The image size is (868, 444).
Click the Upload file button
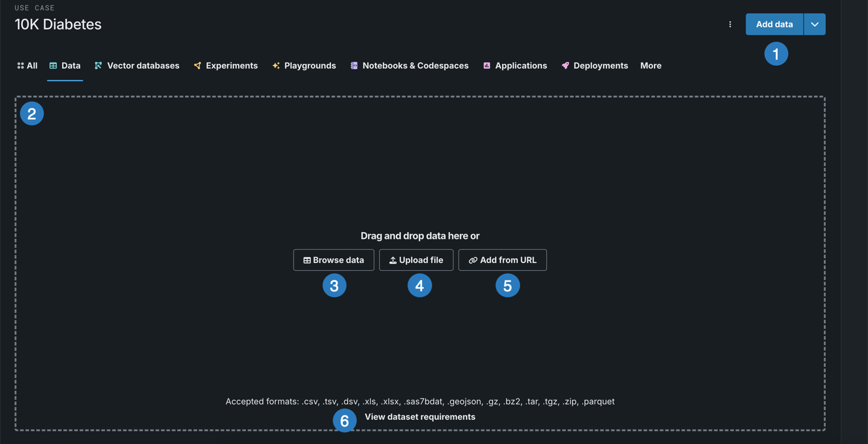point(416,260)
